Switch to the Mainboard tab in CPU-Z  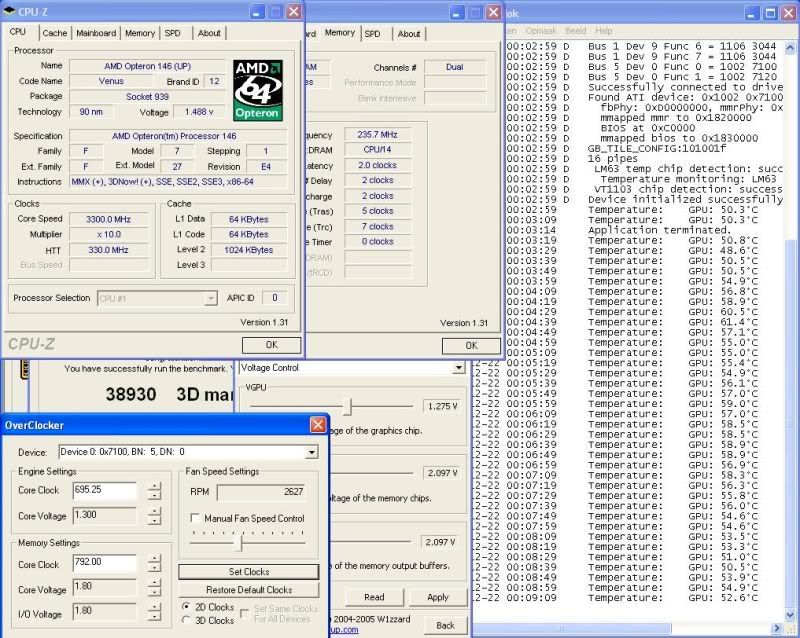tap(96, 33)
